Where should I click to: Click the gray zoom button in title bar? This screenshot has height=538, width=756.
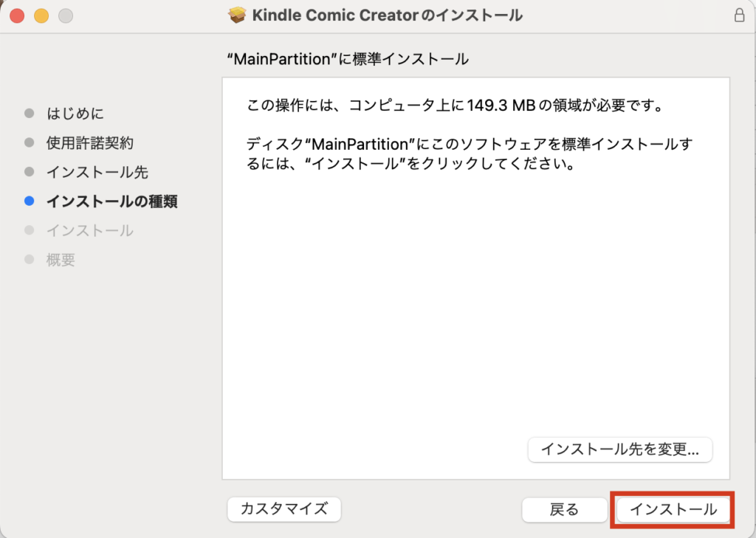click(x=66, y=15)
